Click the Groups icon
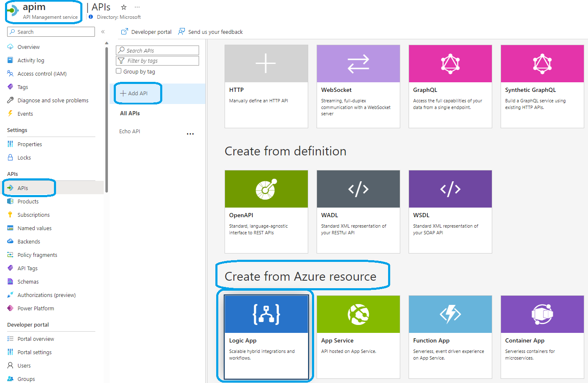This screenshot has width=588, height=383. coord(10,379)
